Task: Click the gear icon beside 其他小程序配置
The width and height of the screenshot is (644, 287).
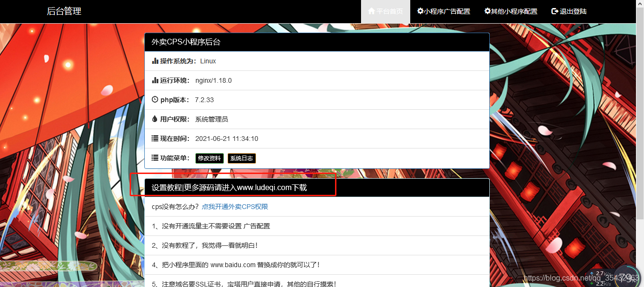Action: pos(487,11)
